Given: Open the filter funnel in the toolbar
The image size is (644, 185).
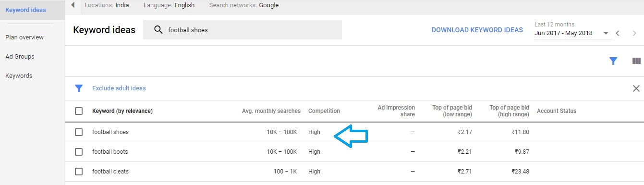Looking at the screenshot, I should (613, 61).
